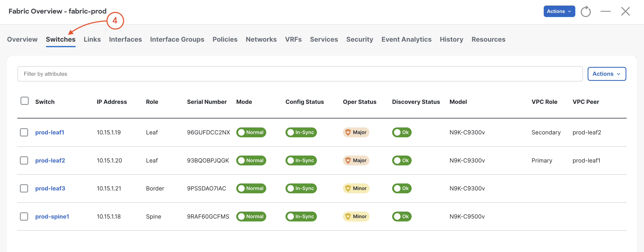Click Normal mode badge for prod-leaf3
Screen dimensions: 644x252
pyautogui.click(x=251, y=188)
